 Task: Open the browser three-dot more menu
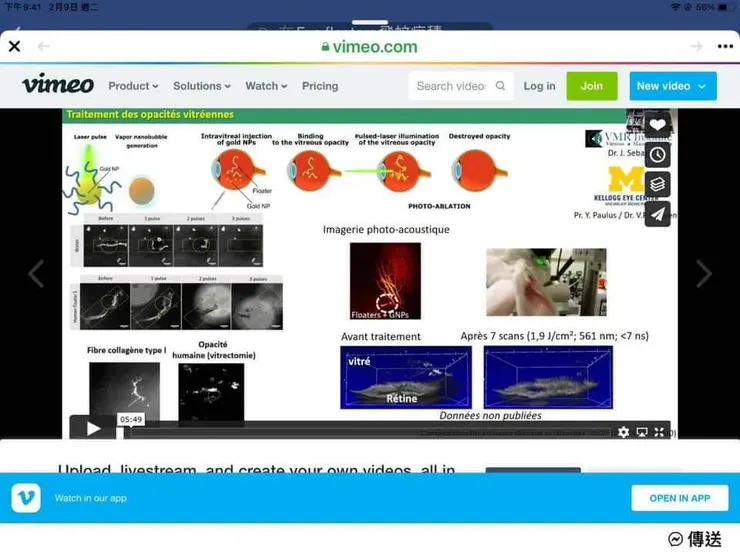click(725, 46)
